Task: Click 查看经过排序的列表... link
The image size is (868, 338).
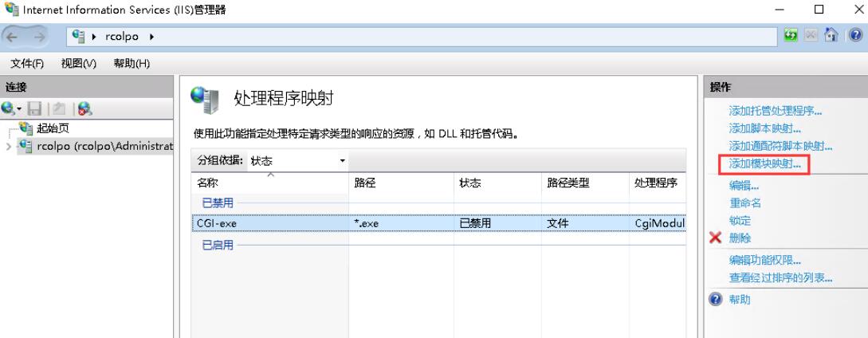Action: 780,278
